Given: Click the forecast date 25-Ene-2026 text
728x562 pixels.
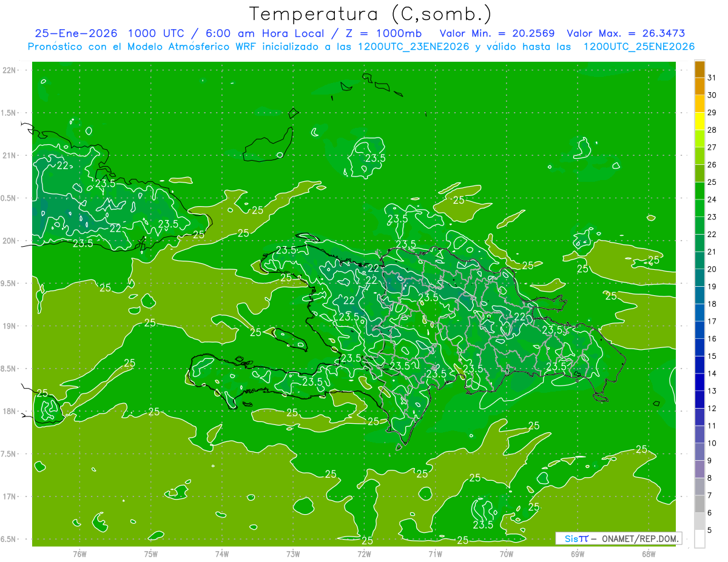Looking at the screenshot, I should 74,33.
